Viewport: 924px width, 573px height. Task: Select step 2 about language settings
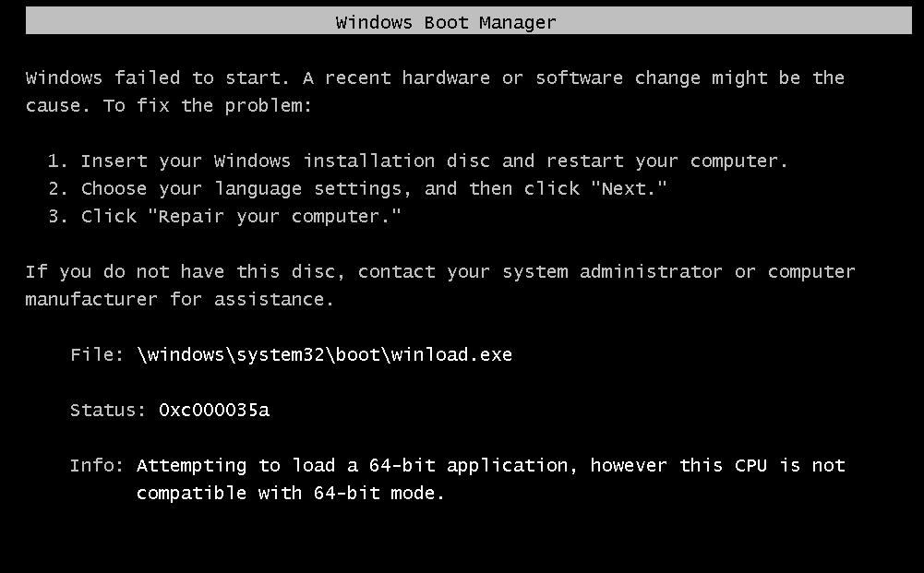(x=356, y=189)
